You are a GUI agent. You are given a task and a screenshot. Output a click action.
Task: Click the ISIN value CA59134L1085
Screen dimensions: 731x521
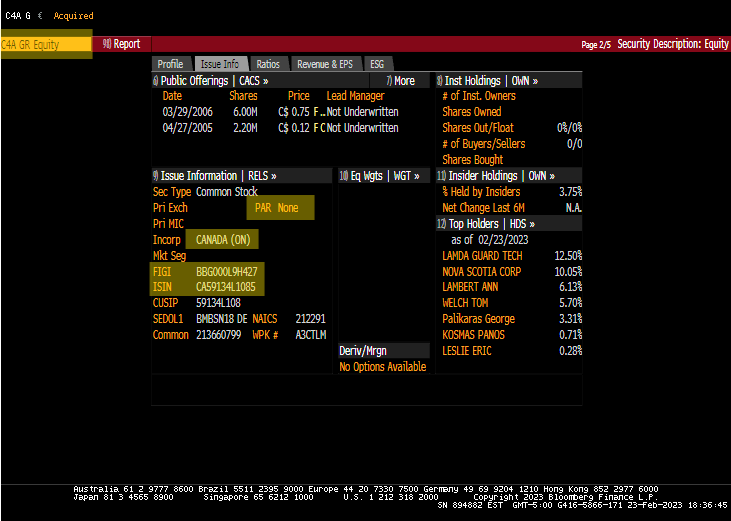coord(226,287)
